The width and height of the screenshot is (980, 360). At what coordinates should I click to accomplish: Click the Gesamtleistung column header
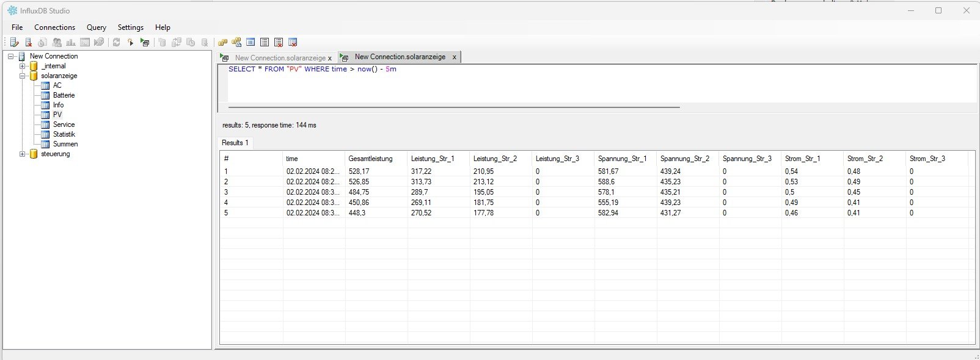pyautogui.click(x=370, y=159)
